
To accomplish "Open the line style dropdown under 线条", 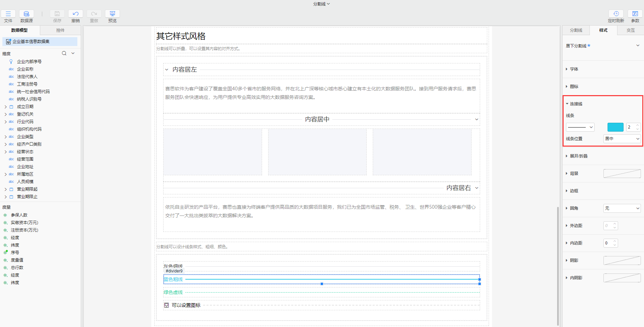I will [580, 127].
